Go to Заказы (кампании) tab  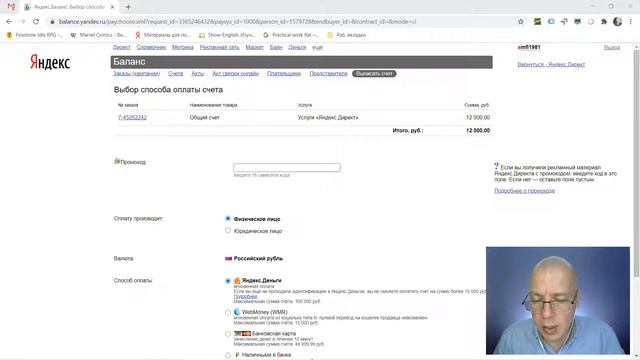(x=136, y=73)
